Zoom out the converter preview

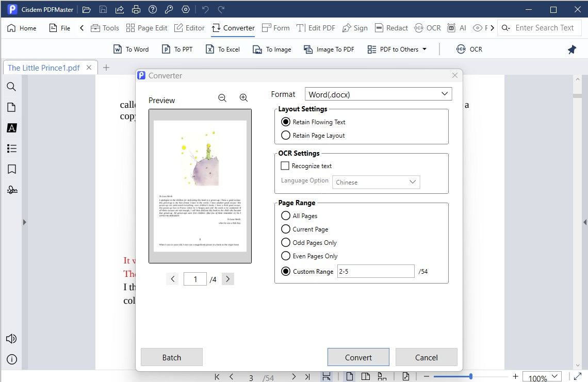[x=222, y=98]
